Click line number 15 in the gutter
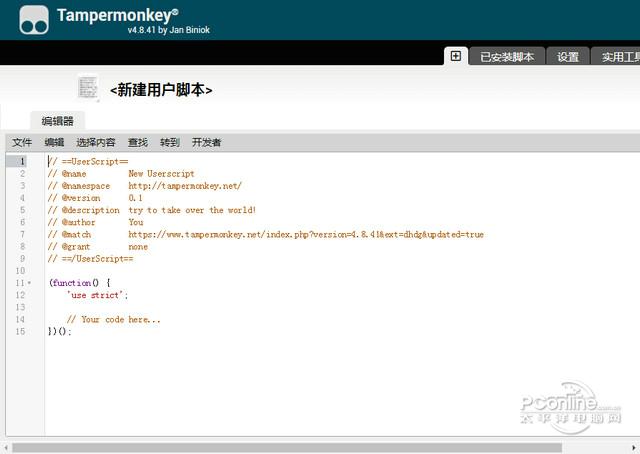 pyautogui.click(x=20, y=332)
